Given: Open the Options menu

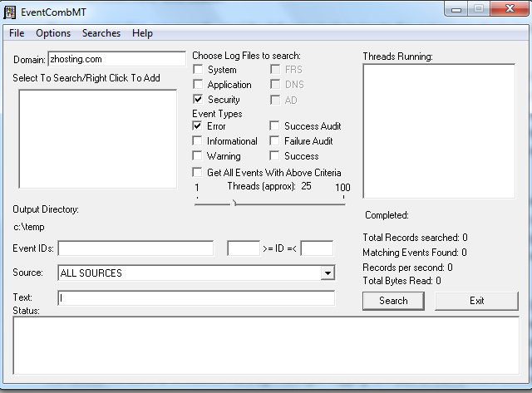Looking at the screenshot, I should 53,33.
